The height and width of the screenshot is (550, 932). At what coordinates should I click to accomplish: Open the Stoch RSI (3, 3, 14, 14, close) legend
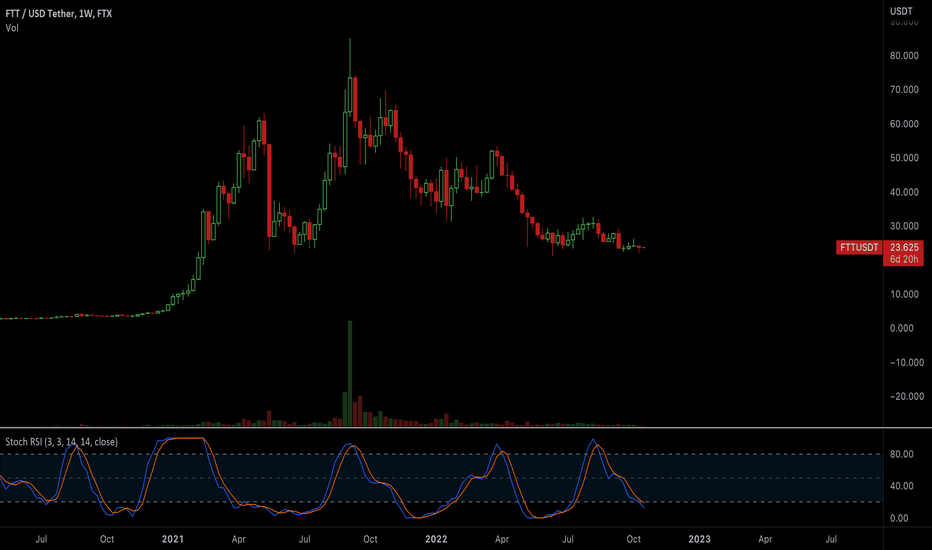pyautogui.click(x=61, y=442)
